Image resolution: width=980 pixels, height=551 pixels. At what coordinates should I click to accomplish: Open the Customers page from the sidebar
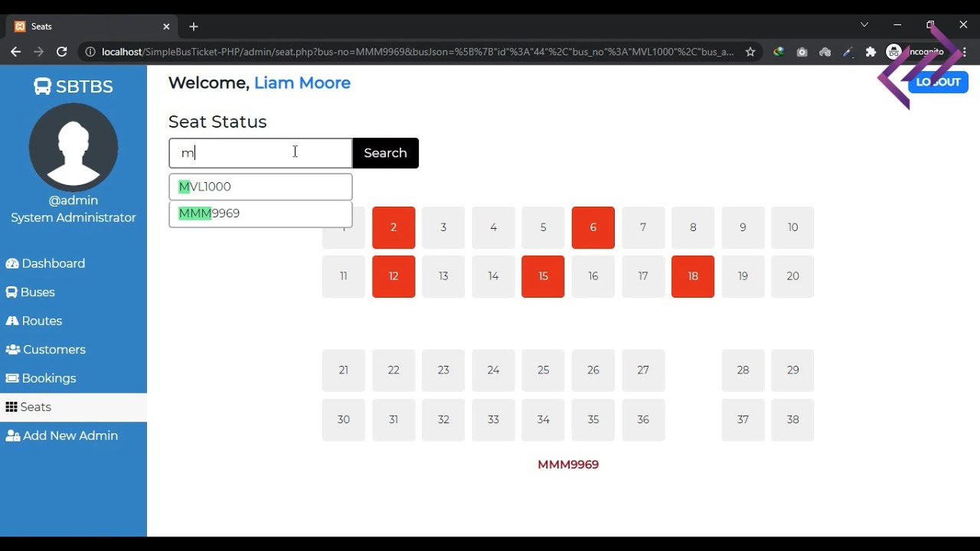73,350
